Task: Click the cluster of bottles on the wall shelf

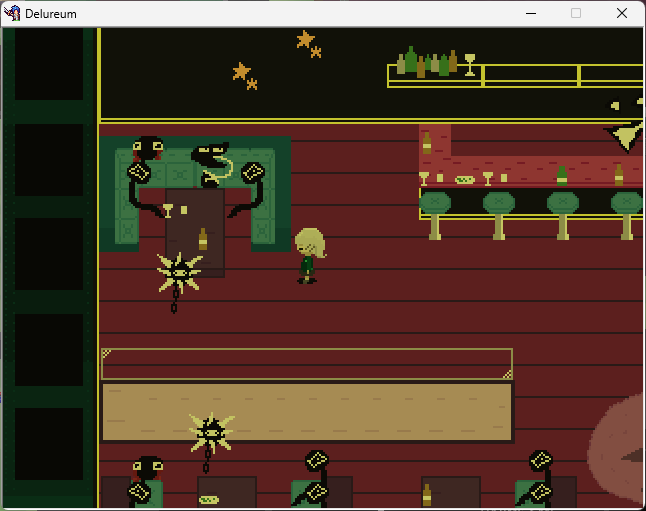Action: point(427,62)
